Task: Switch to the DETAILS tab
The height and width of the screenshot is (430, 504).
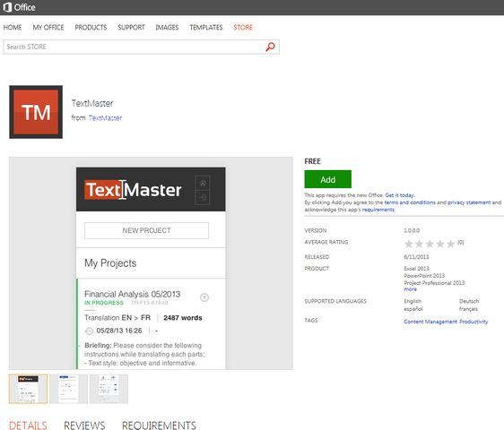Action: click(28, 426)
